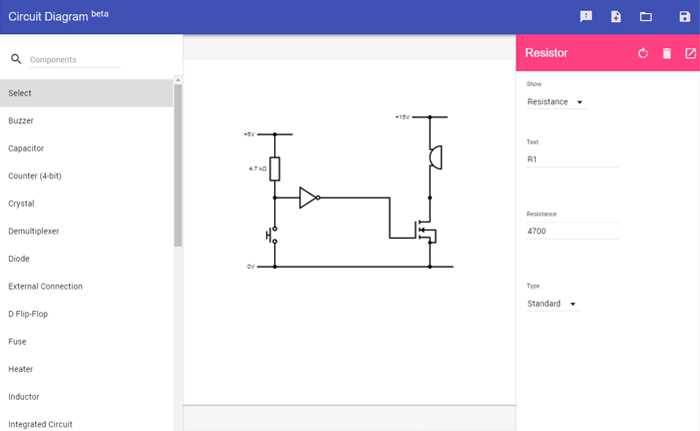Pick Capacitor from the component list
The image size is (700, 431).
pos(87,148)
